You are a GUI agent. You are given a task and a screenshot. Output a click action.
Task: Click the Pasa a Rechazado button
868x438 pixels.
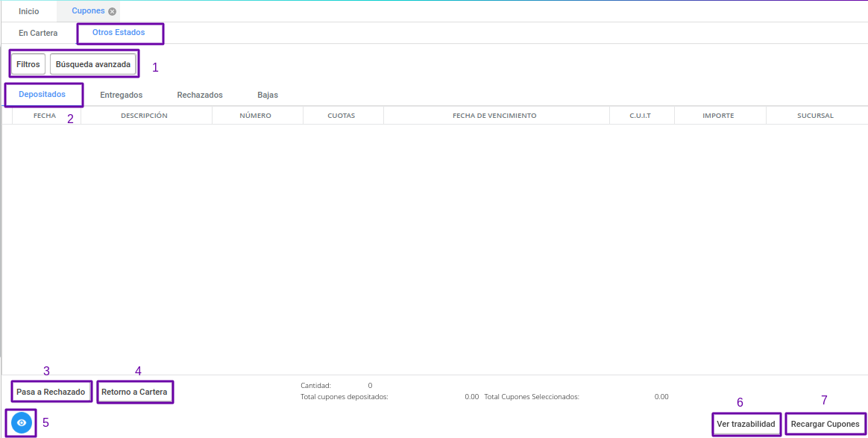coord(51,392)
